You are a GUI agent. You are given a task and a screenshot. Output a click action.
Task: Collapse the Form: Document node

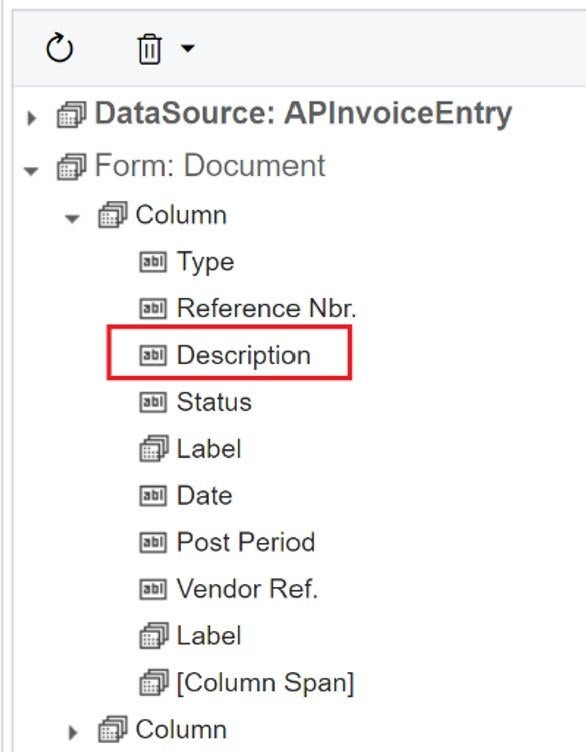pyautogui.click(x=31, y=170)
